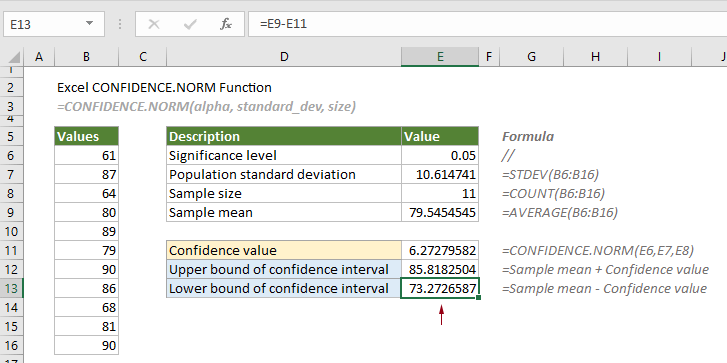Click the =STDEV(B6:B16) formula text
This screenshot has height=363, width=727.
550,175
